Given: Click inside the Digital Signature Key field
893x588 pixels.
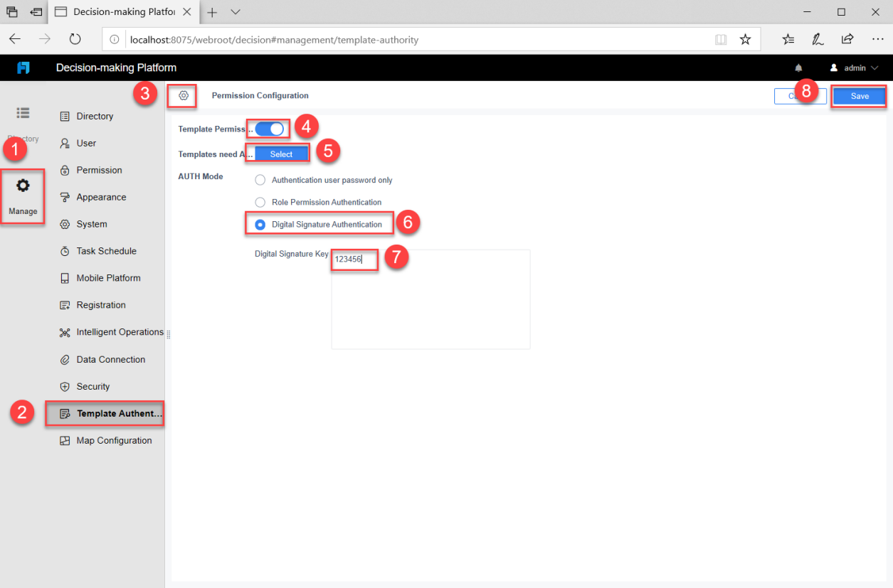Looking at the screenshot, I should tap(354, 260).
